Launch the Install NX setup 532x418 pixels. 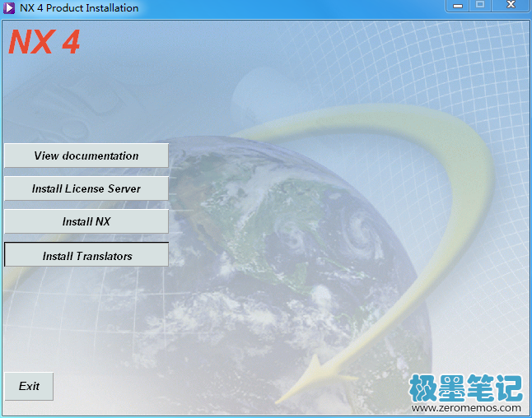pyautogui.click(x=86, y=221)
